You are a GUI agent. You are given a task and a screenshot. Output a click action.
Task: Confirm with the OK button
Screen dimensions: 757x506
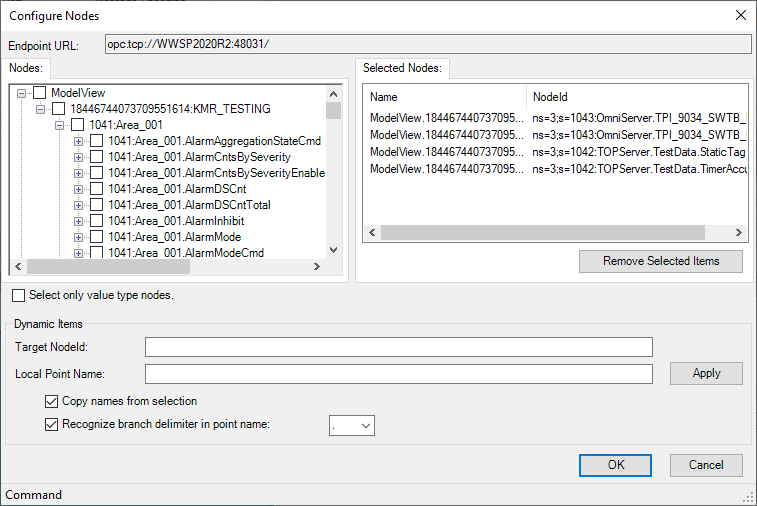point(616,465)
